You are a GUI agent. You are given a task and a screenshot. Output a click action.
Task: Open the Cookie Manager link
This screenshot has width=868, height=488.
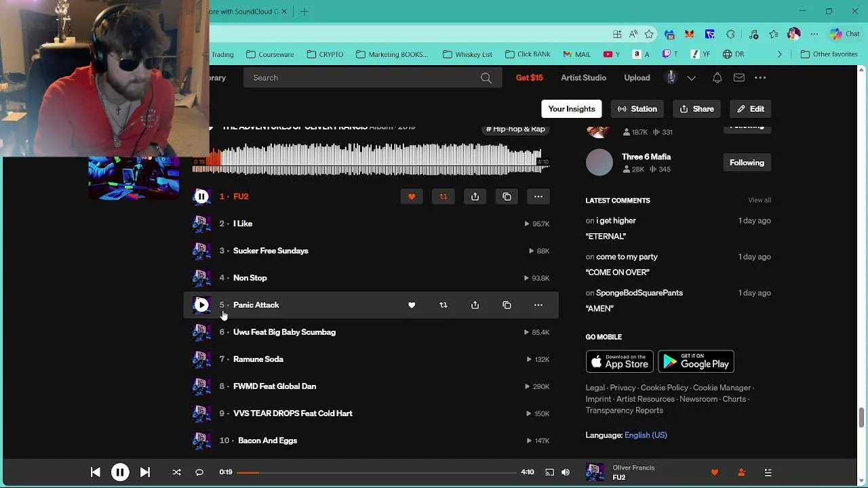[722, 388]
